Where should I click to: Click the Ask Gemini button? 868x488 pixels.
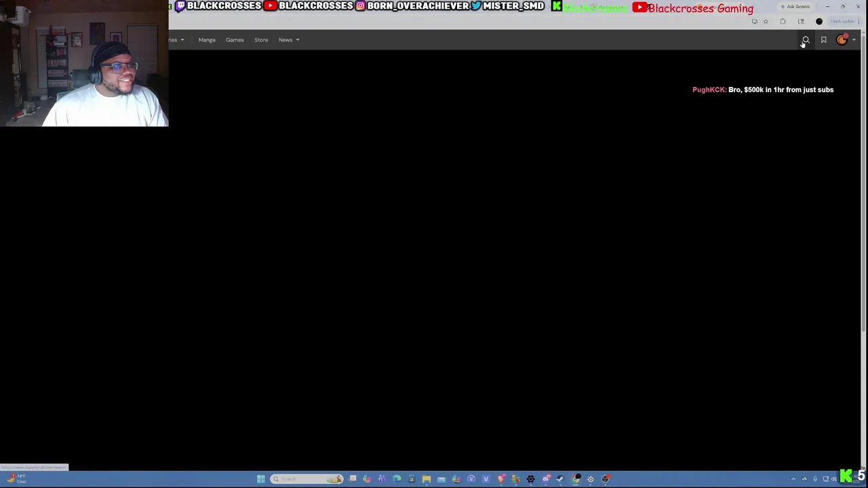point(795,7)
